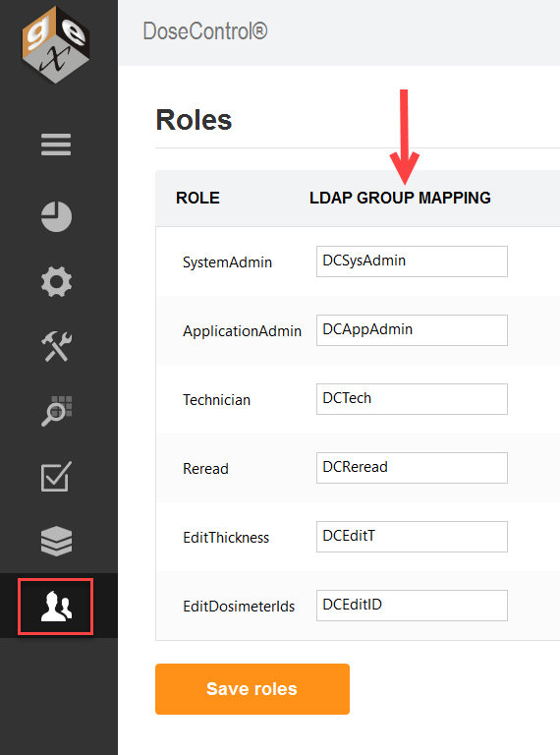Viewport: 560px width, 755px height.
Task: Click the GEX cube logo
Action: pos(56,44)
